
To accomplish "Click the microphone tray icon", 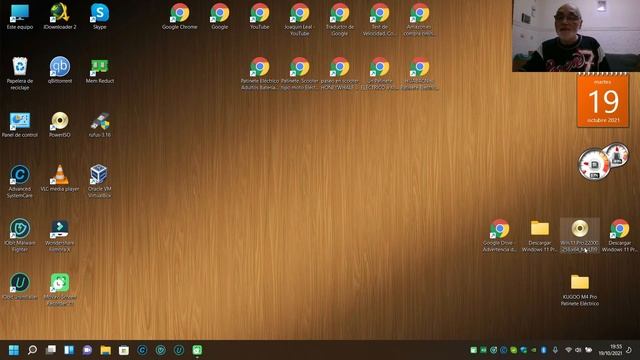I will coord(555,350).
